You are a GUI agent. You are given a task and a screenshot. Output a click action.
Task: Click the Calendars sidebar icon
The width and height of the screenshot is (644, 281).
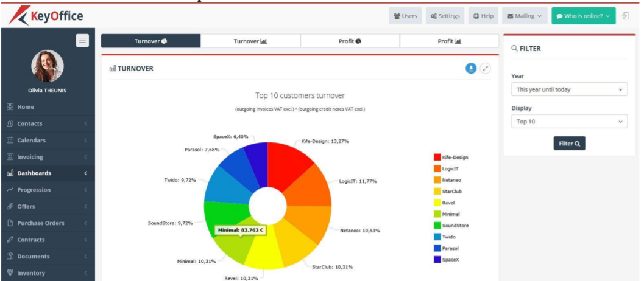coord(11,140)
